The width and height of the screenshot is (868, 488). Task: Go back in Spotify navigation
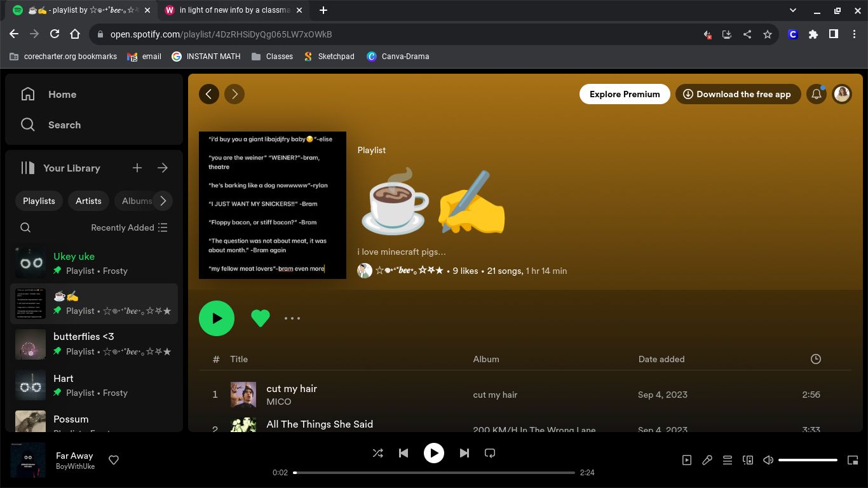[x=209, y=94]
